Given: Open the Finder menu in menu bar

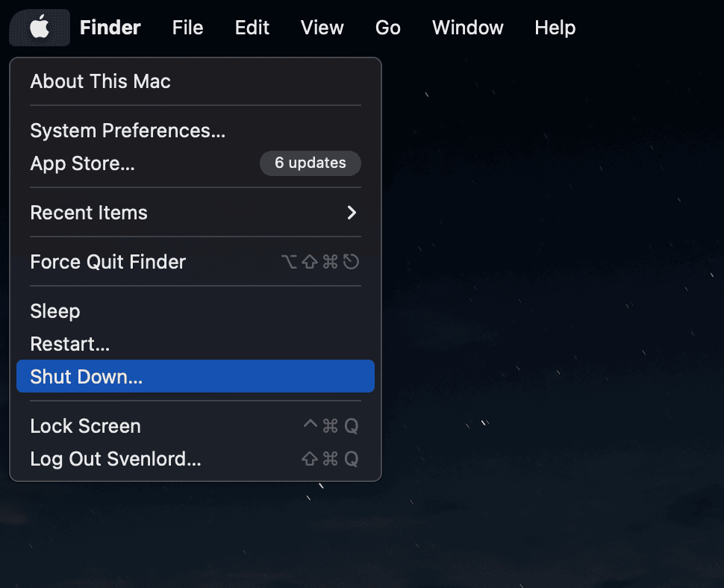Looking at the screenshot, I should 110,28.
